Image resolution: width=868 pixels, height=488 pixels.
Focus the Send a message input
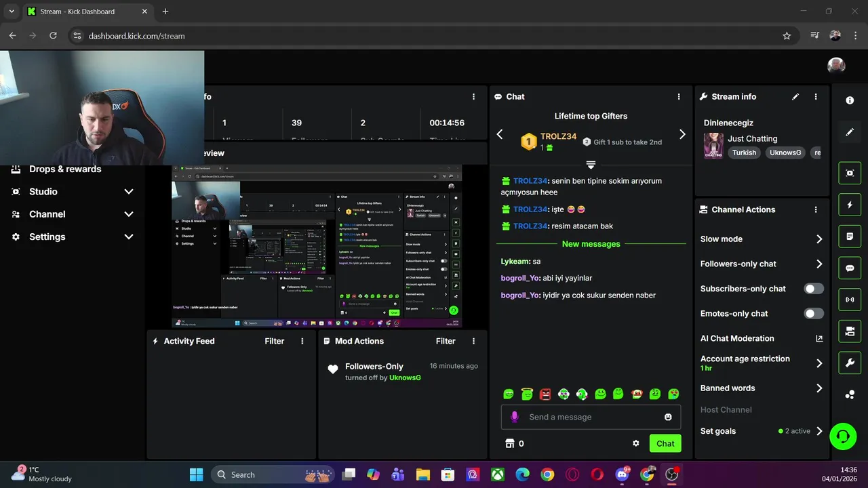[591, 417]
